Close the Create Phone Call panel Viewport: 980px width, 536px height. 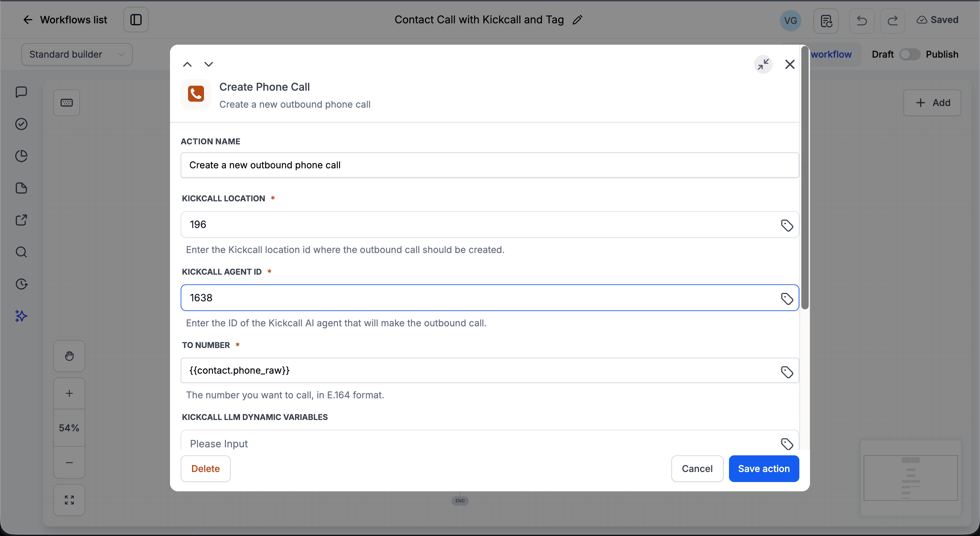(790, 64)
